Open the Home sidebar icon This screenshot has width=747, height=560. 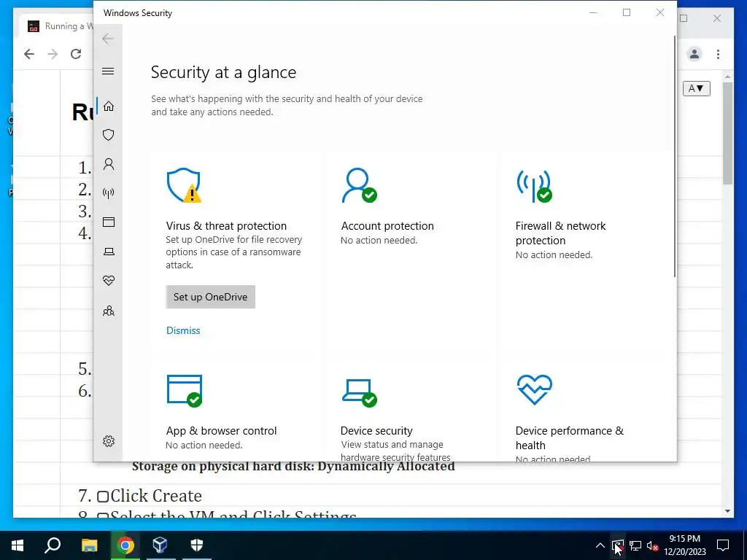tap(109, 106)
